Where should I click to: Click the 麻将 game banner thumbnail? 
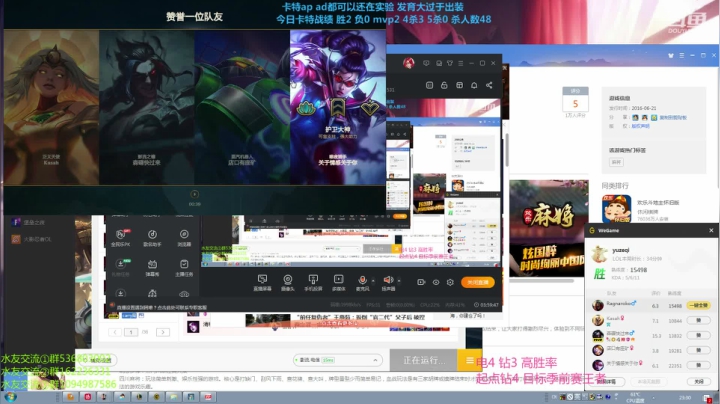[x=549, y=229]
